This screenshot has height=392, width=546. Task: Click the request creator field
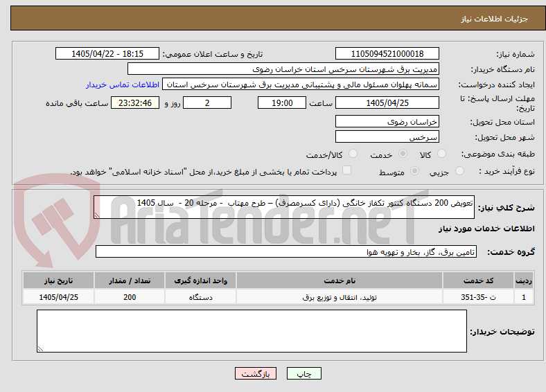click(301, 84)
